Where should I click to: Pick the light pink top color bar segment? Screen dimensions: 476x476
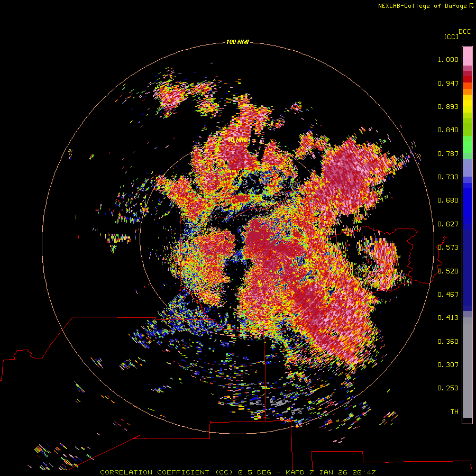[x=467, y=57]
